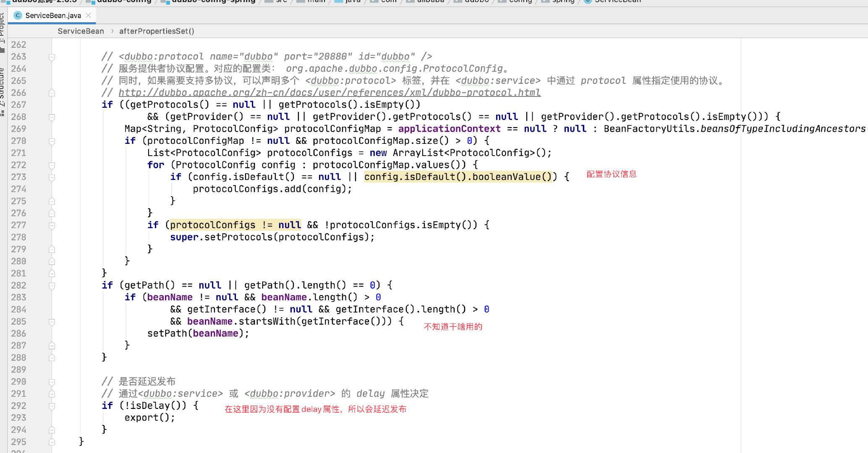868x453 pixels.
Task: Select the ServiceBean.java editor tab
Action: tap(52, 16)
